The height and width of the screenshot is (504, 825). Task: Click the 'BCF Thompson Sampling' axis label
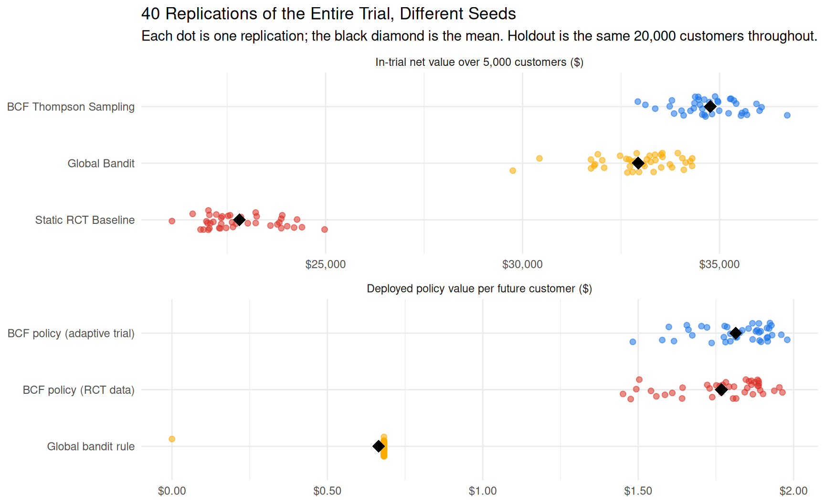(x=71, y=107)
